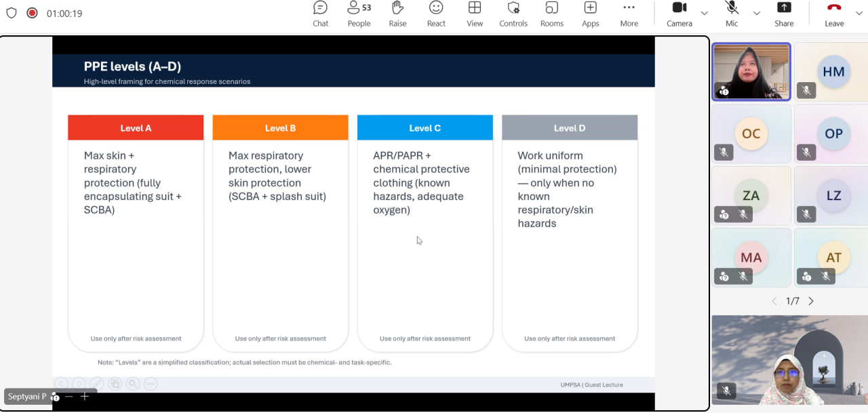Expand the Mic options dropdown arrow
Screen dimensions: 868x413
point(757,14)
